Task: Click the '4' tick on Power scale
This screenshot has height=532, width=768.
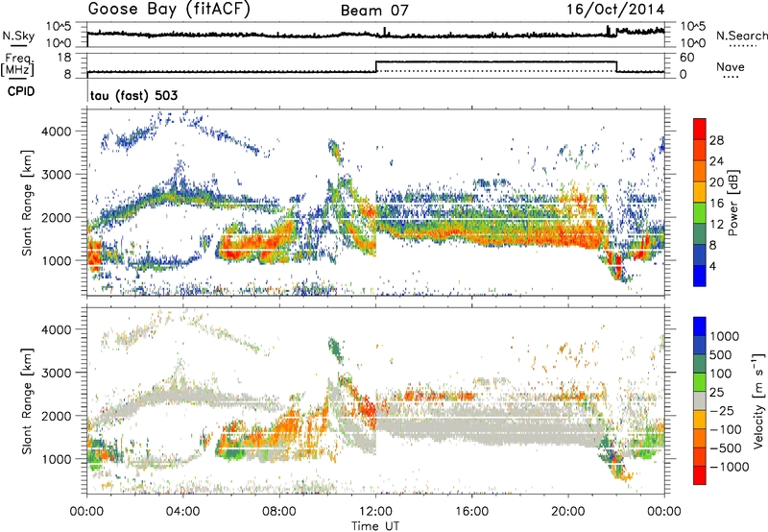Action: 712,266
